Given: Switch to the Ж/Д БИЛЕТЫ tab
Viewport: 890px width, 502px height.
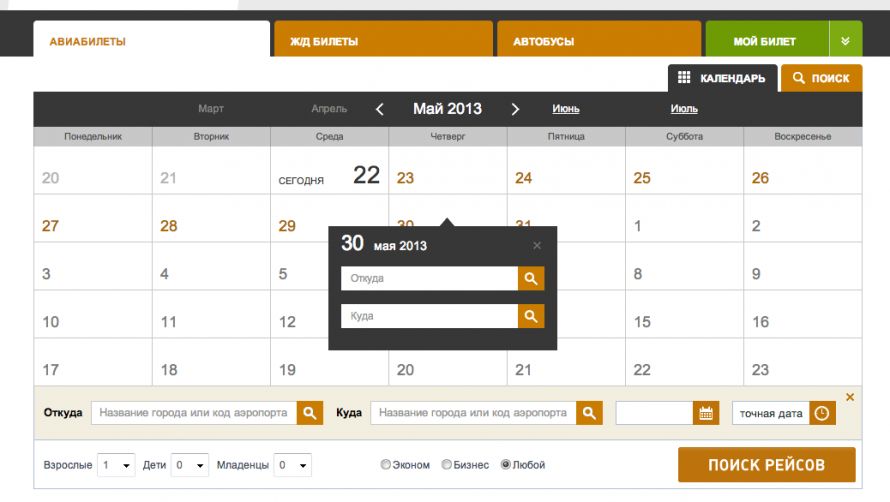Looking at the screenshot, I should [x=383, y=41].
